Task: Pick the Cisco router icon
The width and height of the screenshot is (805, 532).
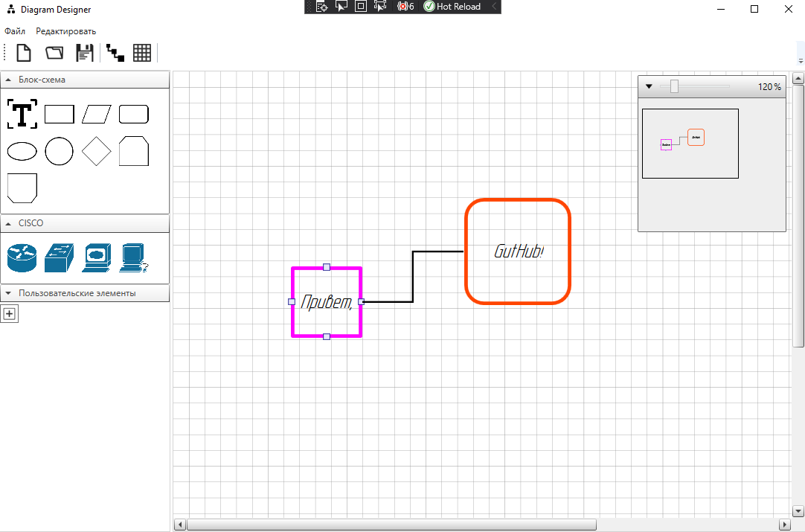Action: 22,257
